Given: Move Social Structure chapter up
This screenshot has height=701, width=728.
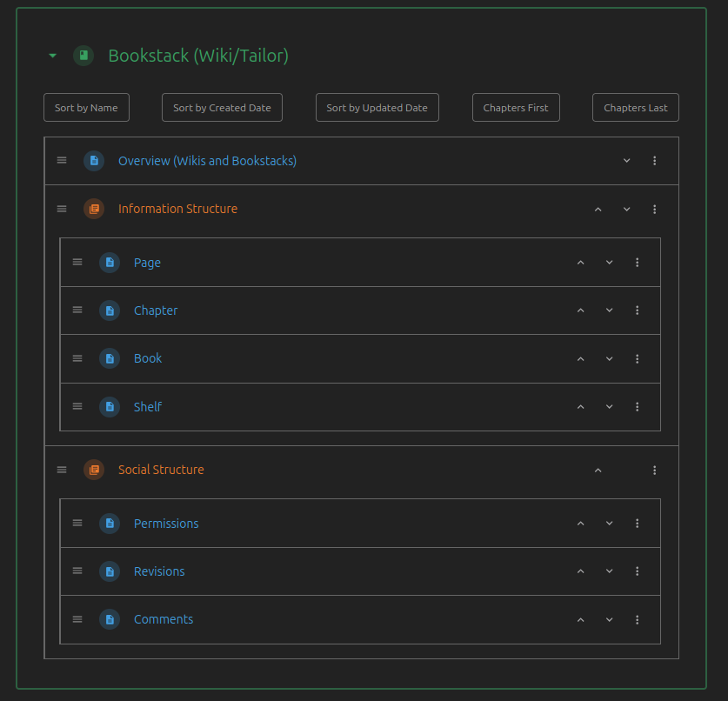Looking at the screenshot, I should 598,471.
